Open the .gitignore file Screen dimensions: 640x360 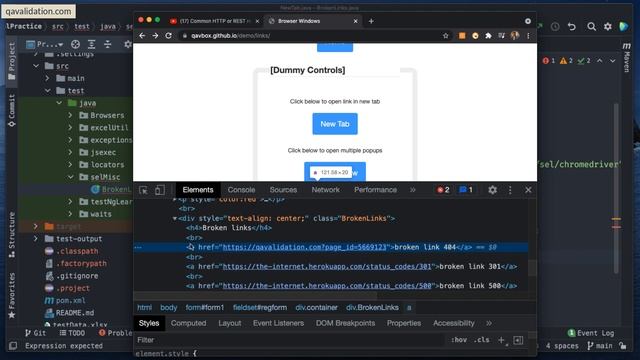pos(77,276)
